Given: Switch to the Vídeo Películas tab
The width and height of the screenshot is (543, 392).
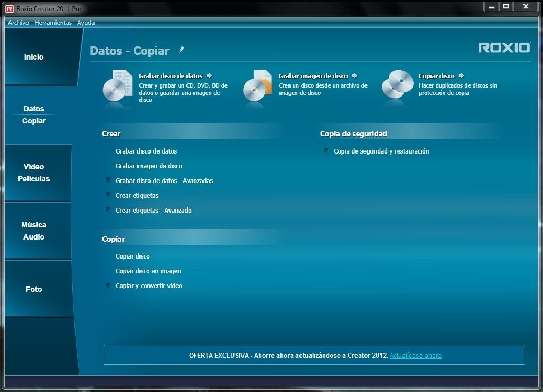Looking at the screenshot, I should click(x=38, y=173).
